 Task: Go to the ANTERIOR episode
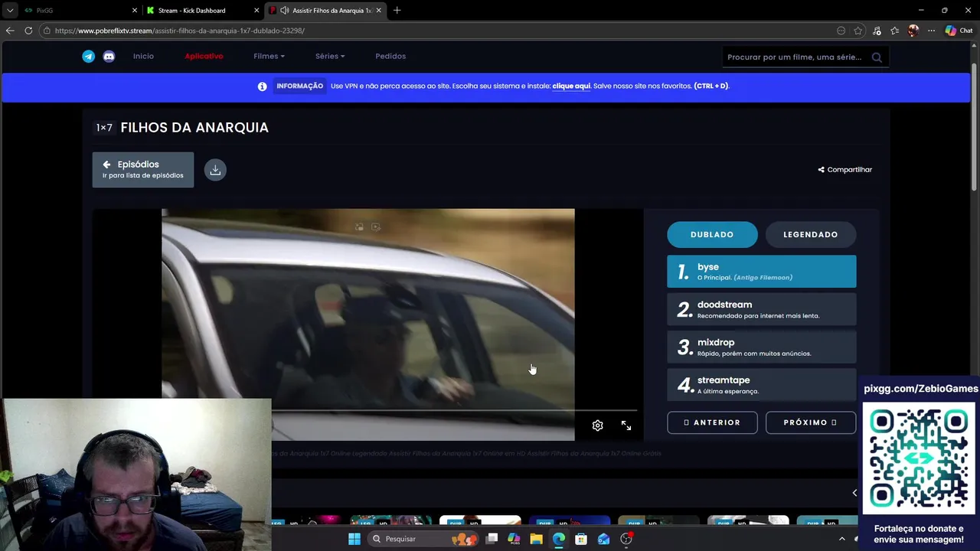[x=712, y=422]
